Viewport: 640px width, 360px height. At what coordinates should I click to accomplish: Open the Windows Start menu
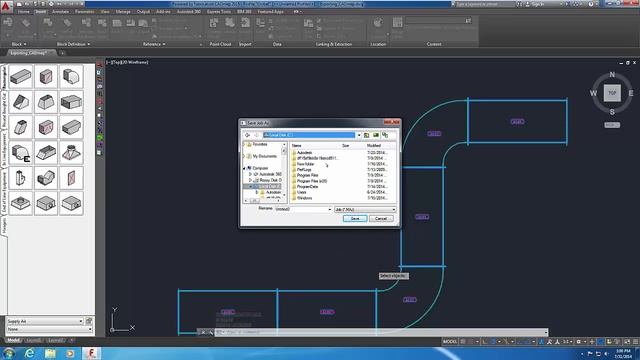[9, 353]
